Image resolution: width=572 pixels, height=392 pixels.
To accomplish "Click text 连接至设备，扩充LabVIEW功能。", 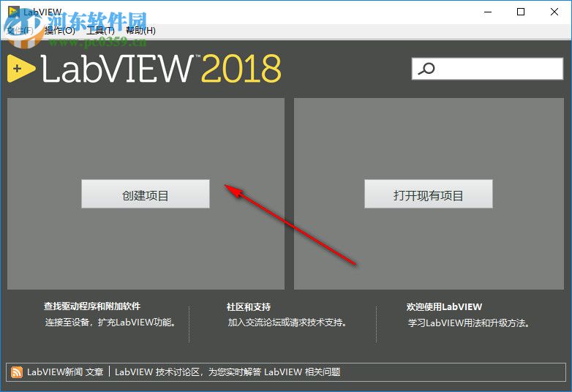I will (111, 323).
